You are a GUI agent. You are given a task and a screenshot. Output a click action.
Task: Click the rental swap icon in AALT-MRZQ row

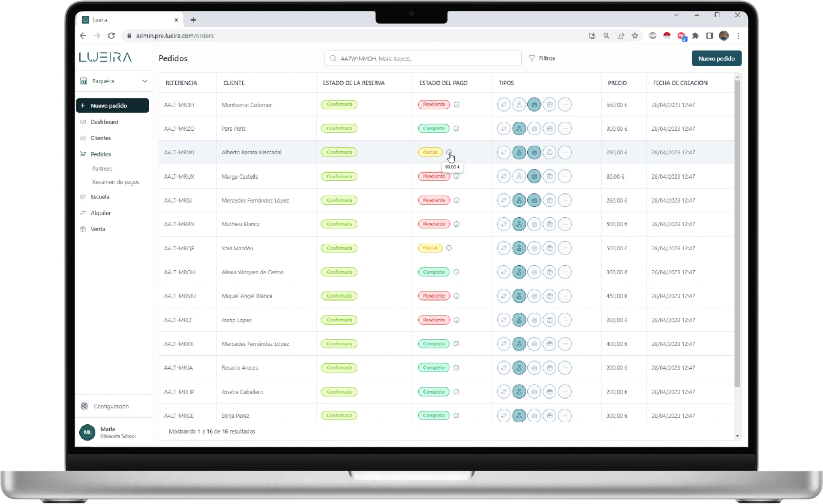(x=504, y=129)
